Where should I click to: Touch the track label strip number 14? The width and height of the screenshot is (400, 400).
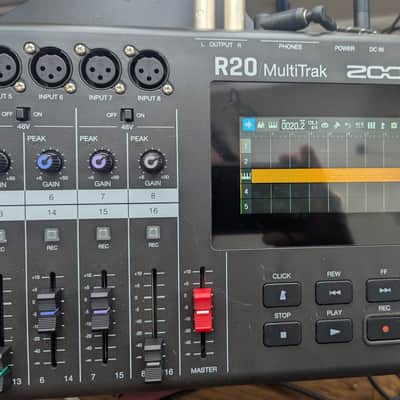pos(52,212)
